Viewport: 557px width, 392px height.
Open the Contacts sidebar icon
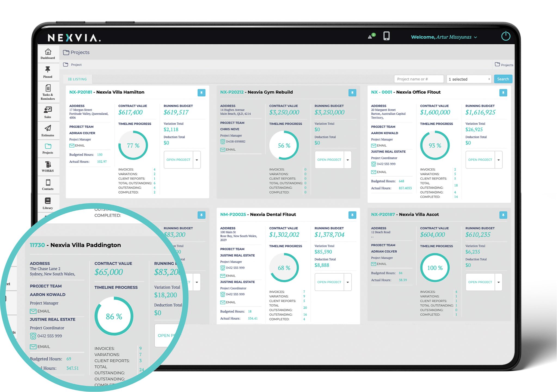[x=48, y=185]
